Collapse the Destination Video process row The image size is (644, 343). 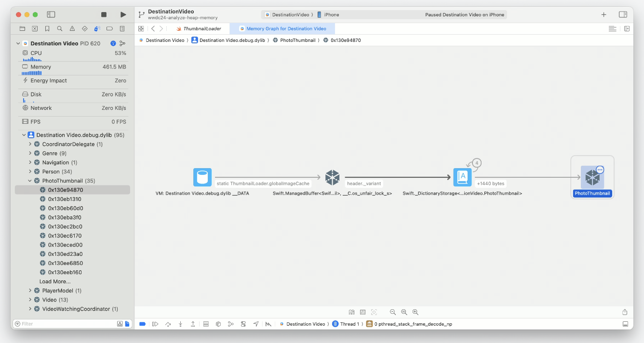[18, 43]
